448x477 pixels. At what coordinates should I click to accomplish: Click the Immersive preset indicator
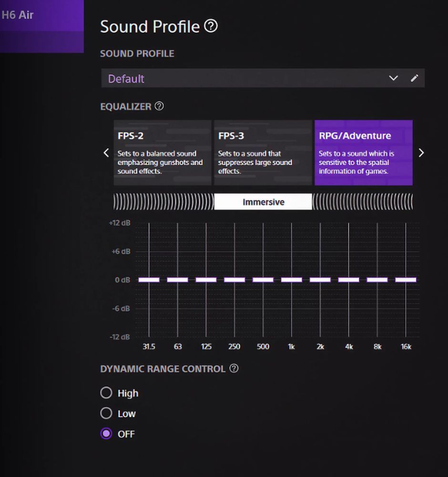(263, 202)
